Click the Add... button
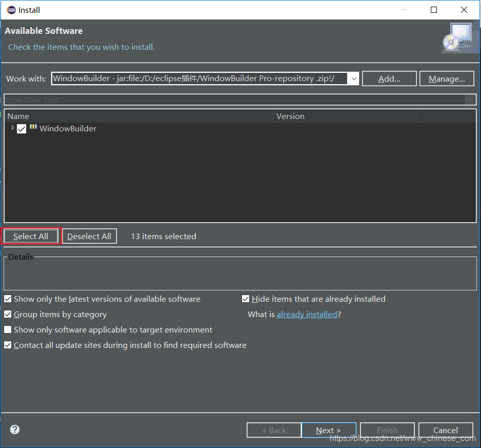Screen dimensions: 481x448 pyautogui.click(x=389, y=79)
